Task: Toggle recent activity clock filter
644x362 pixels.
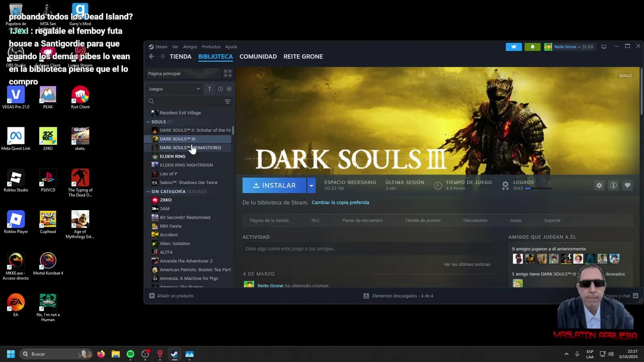Action: 220,89
